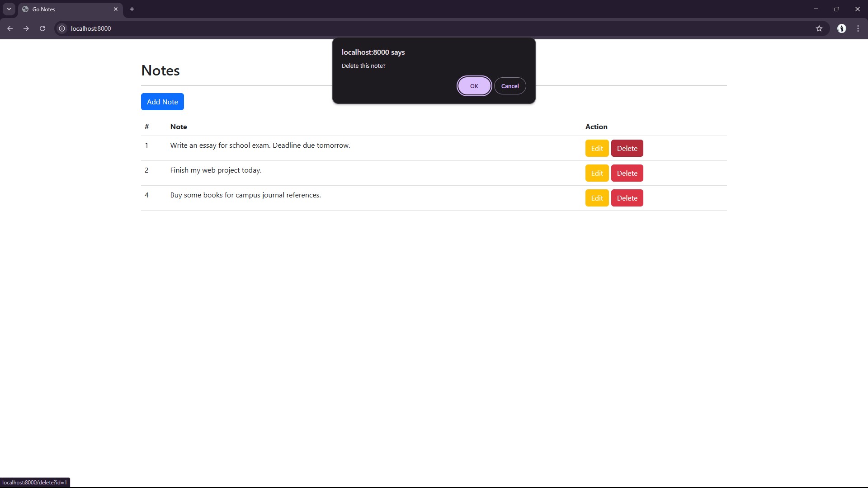The width and height of the screenshot is (868, 488).
Task: Edit the campus journal books note
Action: click(x=597, y=198)
